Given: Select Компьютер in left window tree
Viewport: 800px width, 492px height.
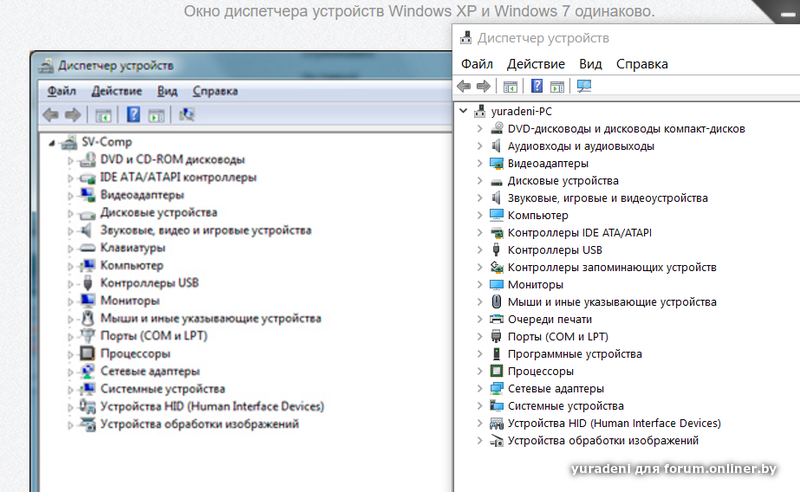Looking at the screenshot, I should pyautogui.click(x=132, y=265).
